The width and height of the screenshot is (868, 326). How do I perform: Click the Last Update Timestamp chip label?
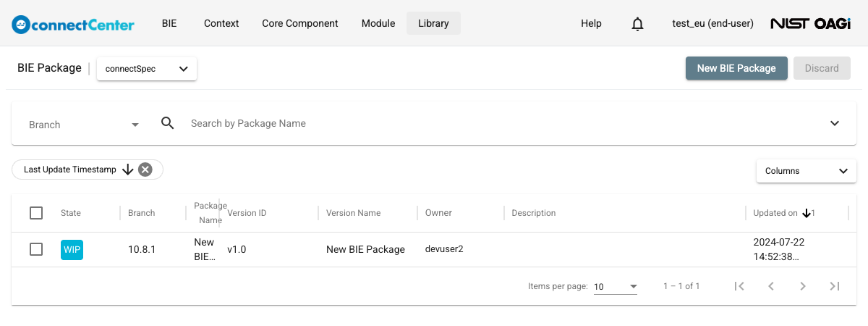coord(69,170)
